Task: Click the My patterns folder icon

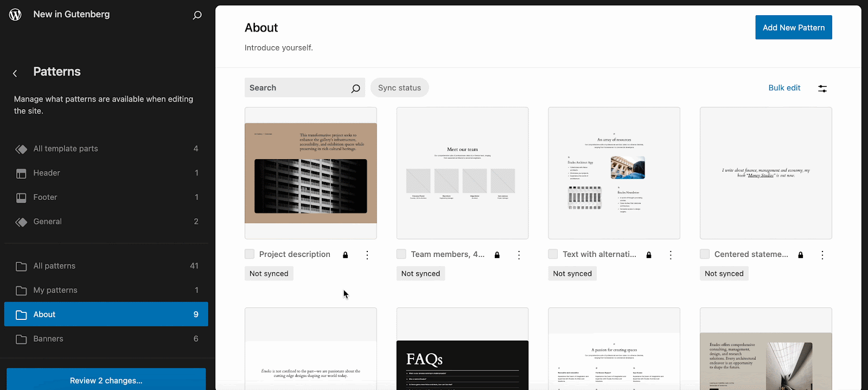Action: click(21, 291)
